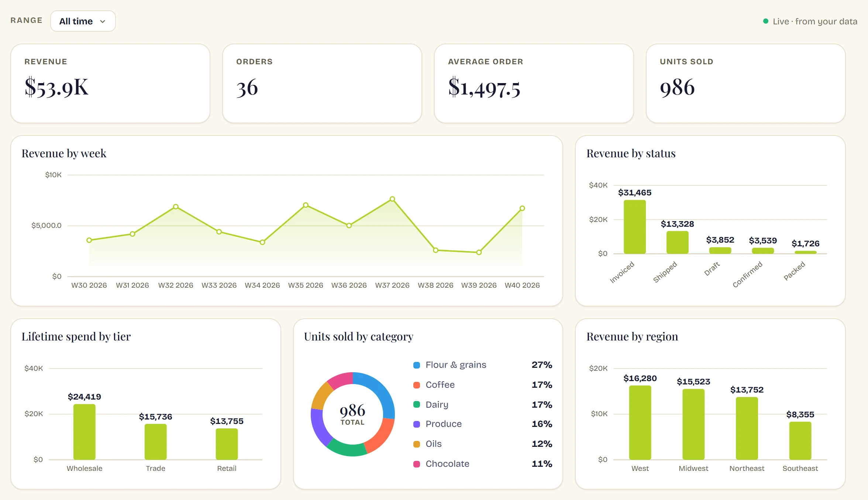
Task: Click the $24,419 Wholesale value label
Action: pyautogui.click(x=84, y=397)
